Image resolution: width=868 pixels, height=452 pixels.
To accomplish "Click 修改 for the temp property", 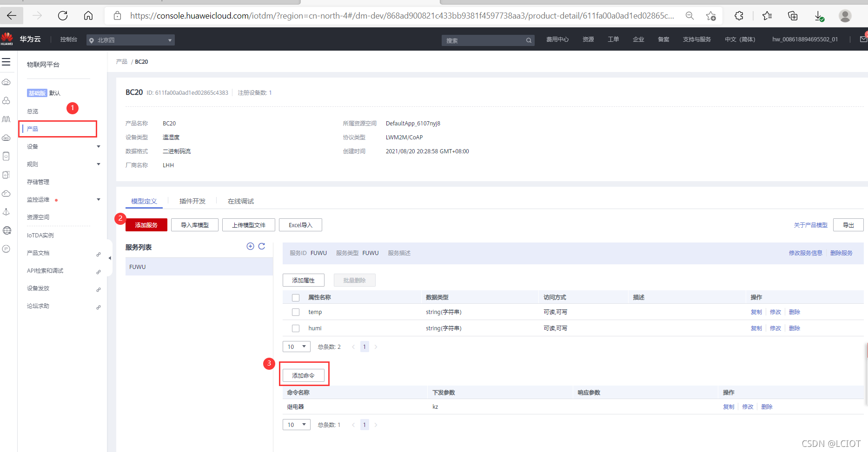I will coord(775,312).
